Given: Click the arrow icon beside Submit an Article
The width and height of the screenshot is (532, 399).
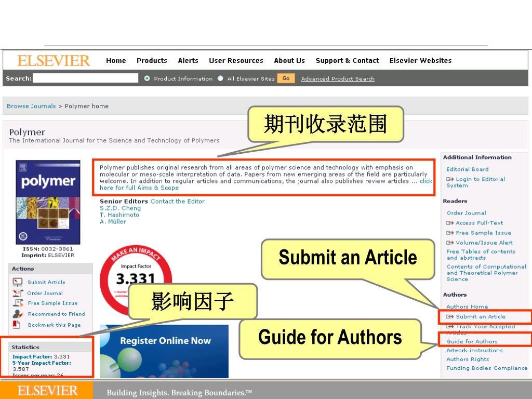Looking at the screenshot, I should coord(450,316).
